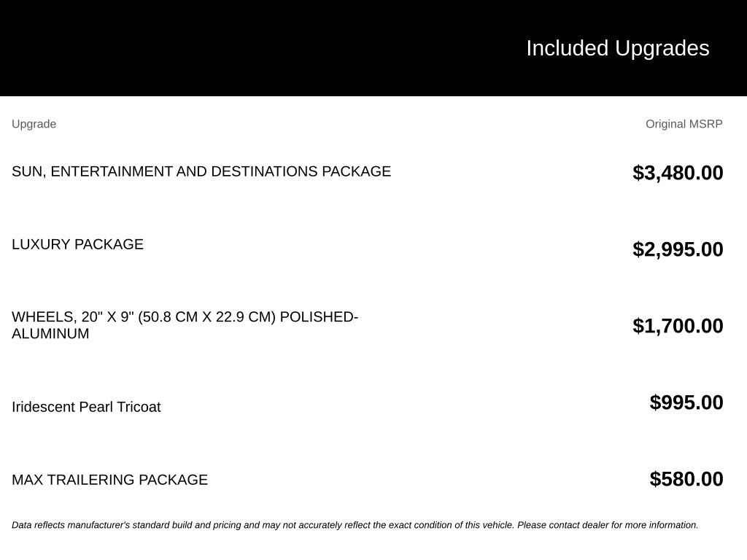The image size is (747, 560).
Task: Select the Upgrade column header
Action: (x=34, y=124)
